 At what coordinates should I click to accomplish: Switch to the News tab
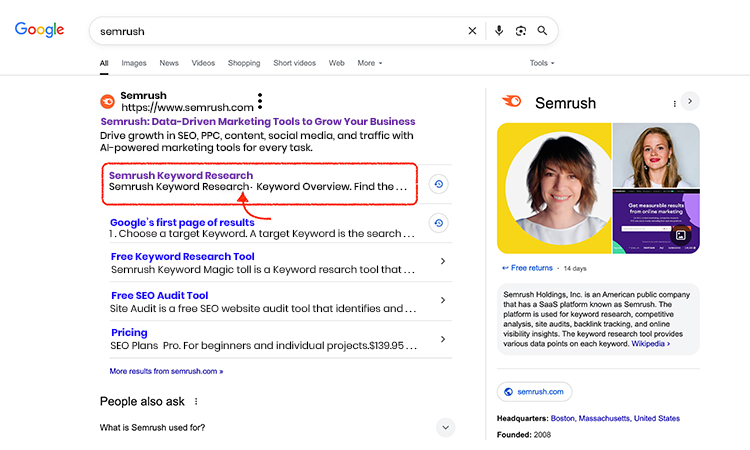point(169,63)
